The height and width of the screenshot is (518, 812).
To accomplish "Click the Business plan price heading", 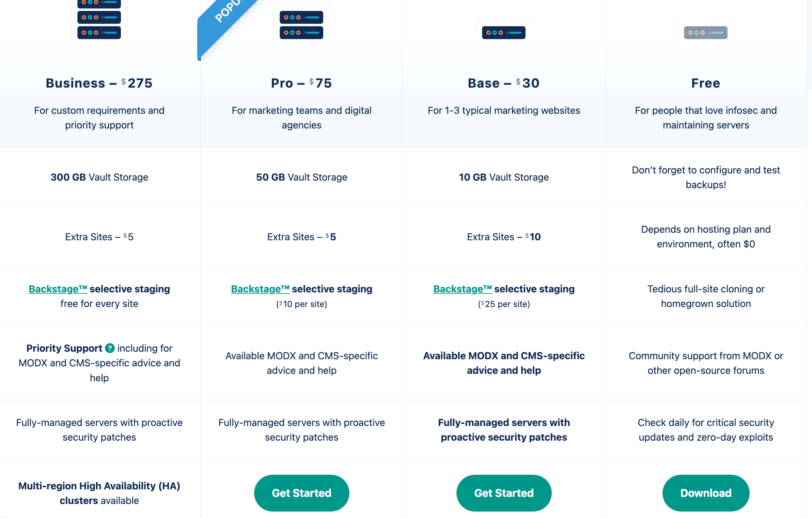I will tap(99, 83).
